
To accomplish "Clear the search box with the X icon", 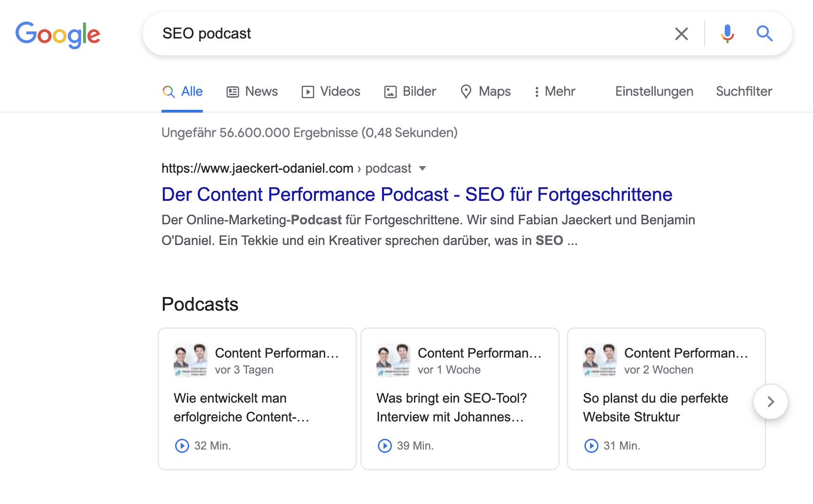I will click(x=681, y=34).
